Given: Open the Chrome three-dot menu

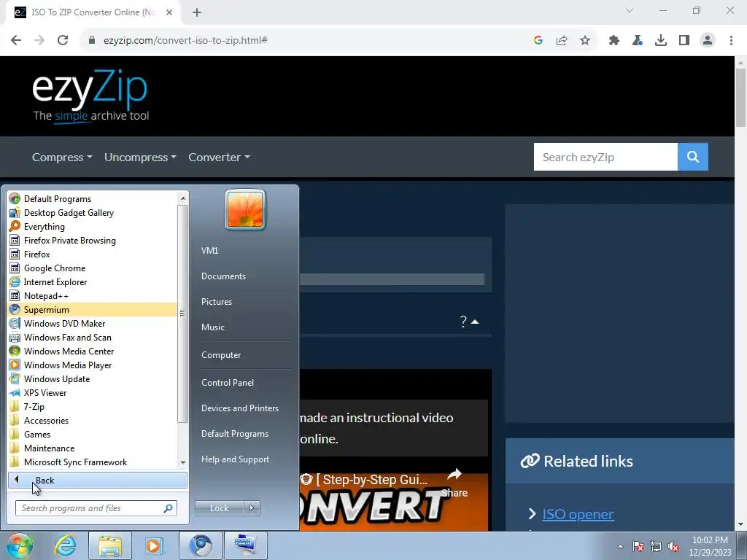Looking at the screenshot, I should pos(731,41).
